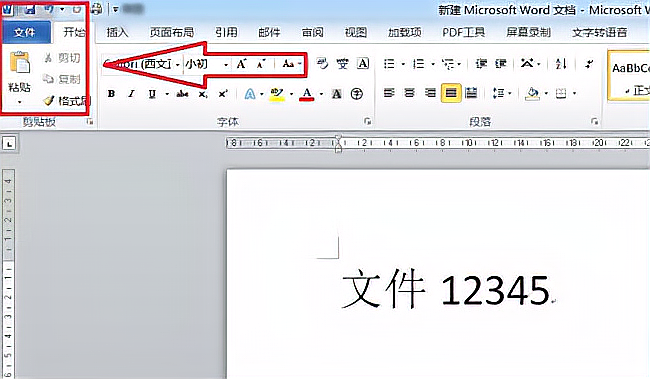Click the decrease indent icon
Viewport: 650px width, 379px height.
point(481,63)
